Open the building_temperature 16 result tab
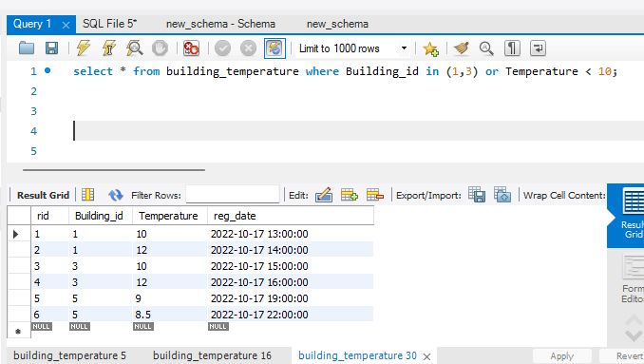Viewport: 644px width, 364px height. tap(212, 355)
